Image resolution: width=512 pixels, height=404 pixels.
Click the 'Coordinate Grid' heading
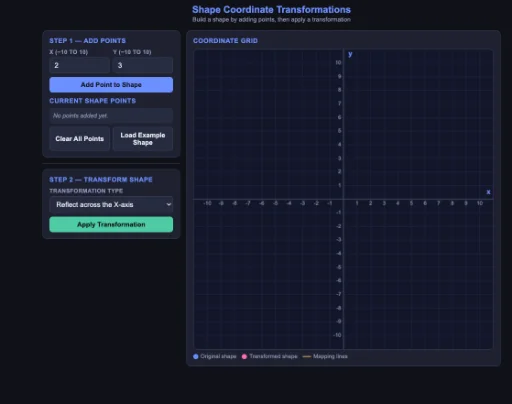pyautogui.click(x=225, y=41)
